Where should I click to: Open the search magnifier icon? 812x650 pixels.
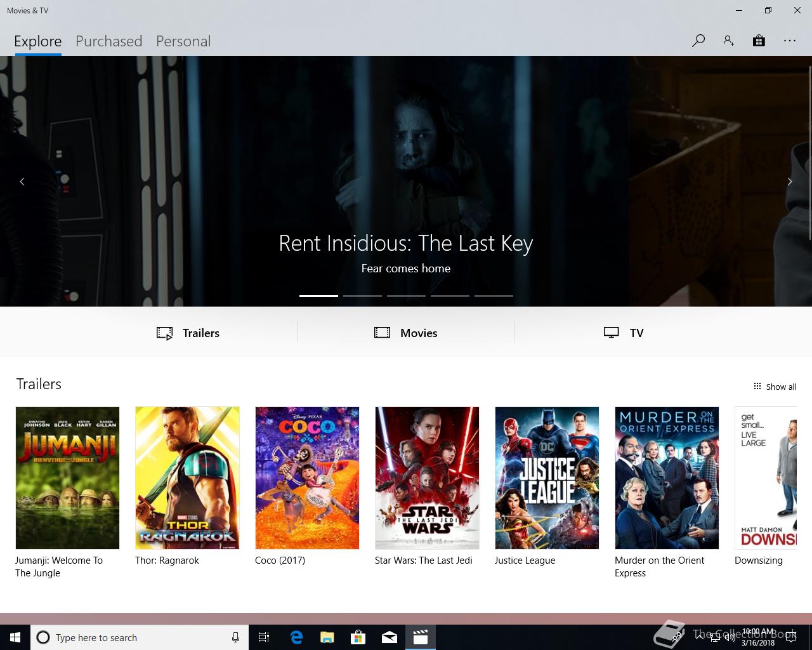tap(698, 41)
